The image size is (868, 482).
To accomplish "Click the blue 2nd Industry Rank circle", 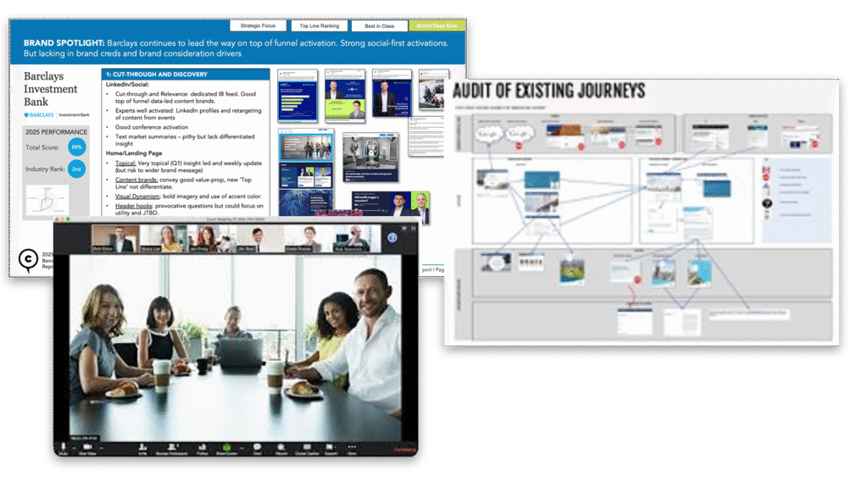I will (x=77, y=169).
